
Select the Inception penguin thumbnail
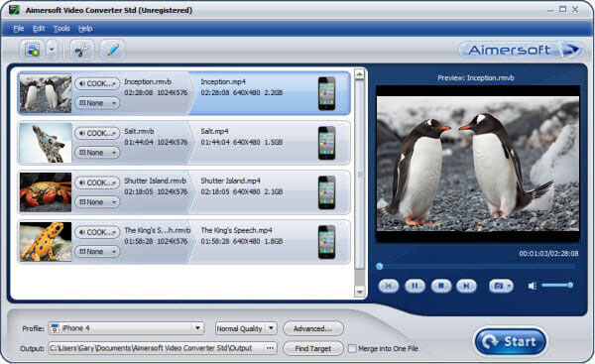coord(46,93)
